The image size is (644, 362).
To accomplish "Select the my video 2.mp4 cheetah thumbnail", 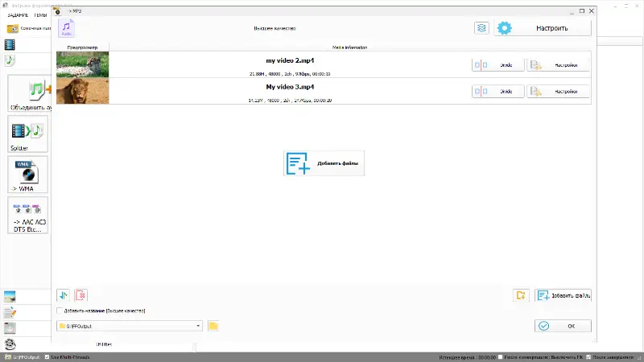I will pyautogui.click(x=83, y=64).
